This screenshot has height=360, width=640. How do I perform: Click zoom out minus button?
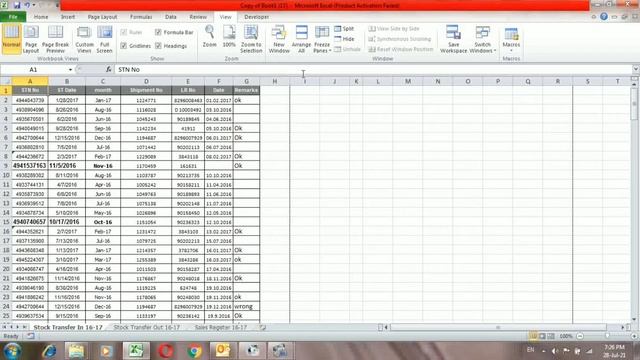[580, 336]
